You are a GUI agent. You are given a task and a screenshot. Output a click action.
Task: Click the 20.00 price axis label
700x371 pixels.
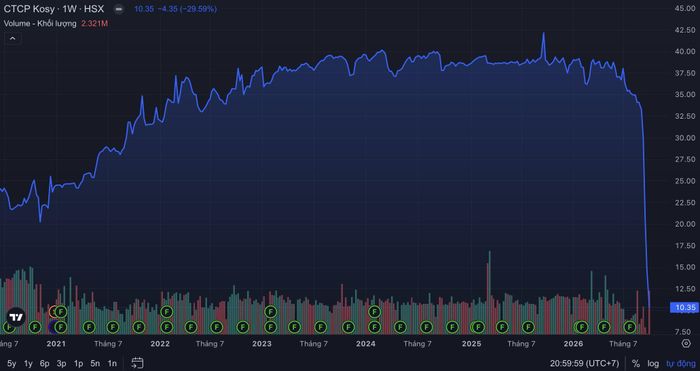(685, 224)
